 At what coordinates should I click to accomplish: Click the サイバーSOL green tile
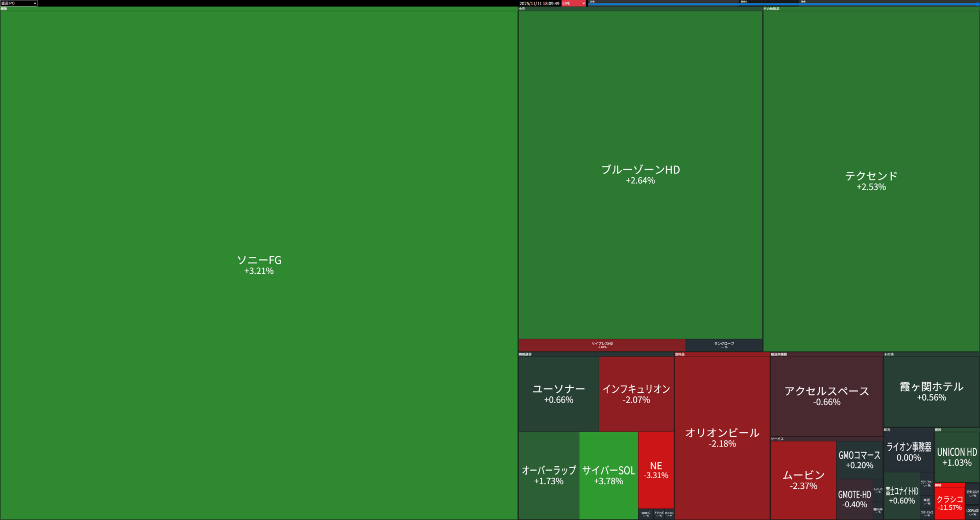[x=608, y=475]
